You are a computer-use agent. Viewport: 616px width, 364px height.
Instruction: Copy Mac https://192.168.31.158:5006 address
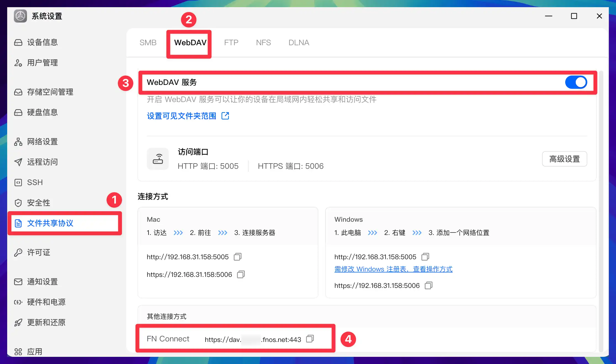pyautogui.click(x=241, y=274)
